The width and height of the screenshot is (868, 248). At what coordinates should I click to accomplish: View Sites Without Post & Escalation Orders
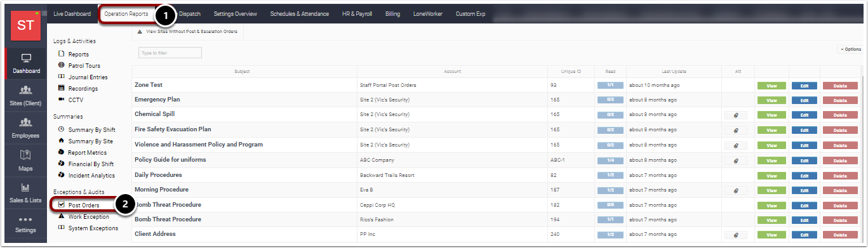187,31
